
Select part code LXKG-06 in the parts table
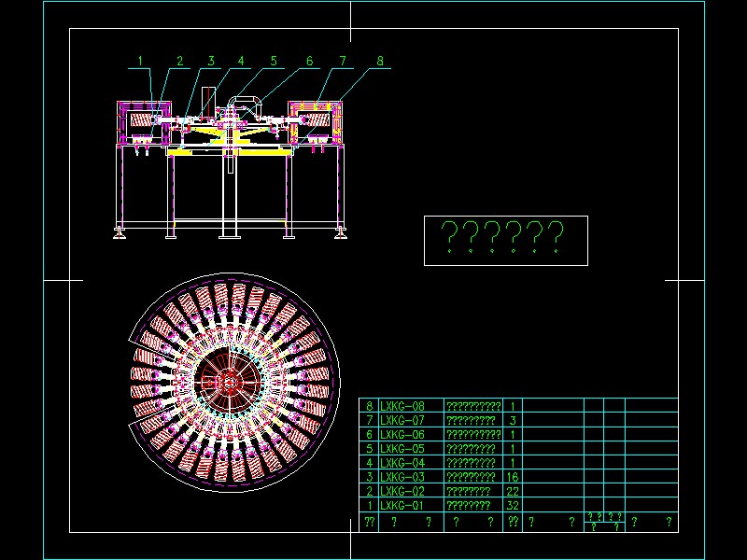click(402, 435)
